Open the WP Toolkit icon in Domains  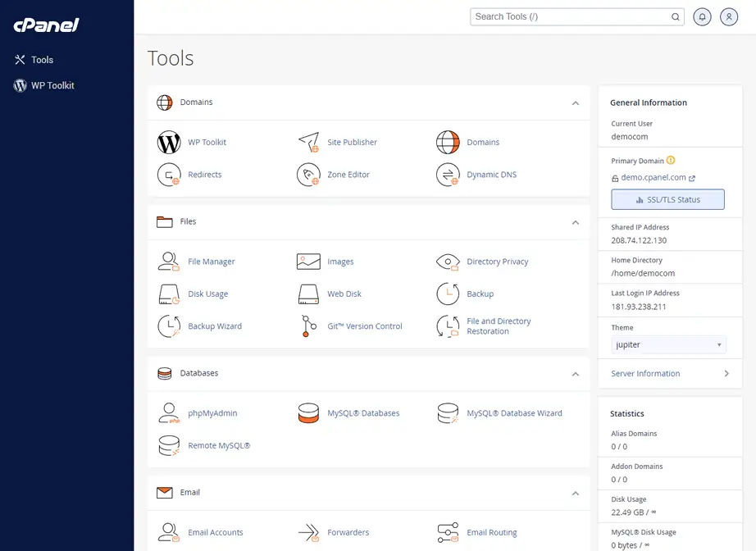click(x=169, y=143)
